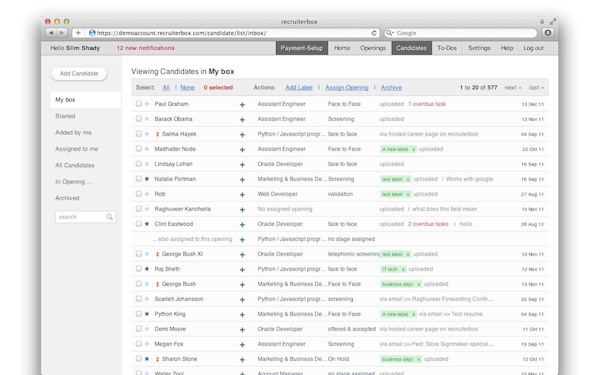The image size is (600, 375).
Task: Star the Paul Graham candidate
Action: [147, 104]
